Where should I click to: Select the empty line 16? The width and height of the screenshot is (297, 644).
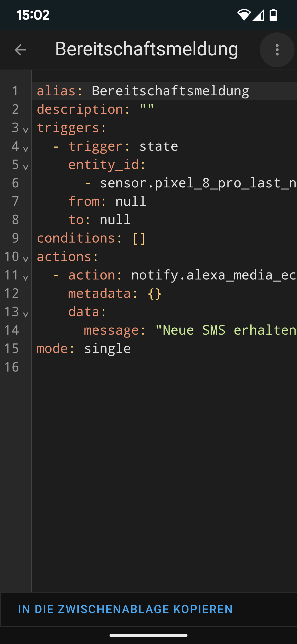click(164, 367)
